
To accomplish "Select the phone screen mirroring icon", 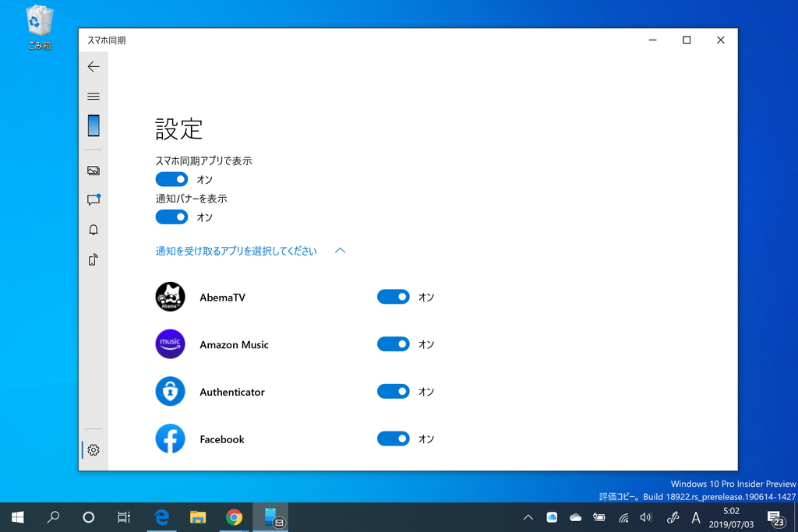I will click(x=94, y=259).
